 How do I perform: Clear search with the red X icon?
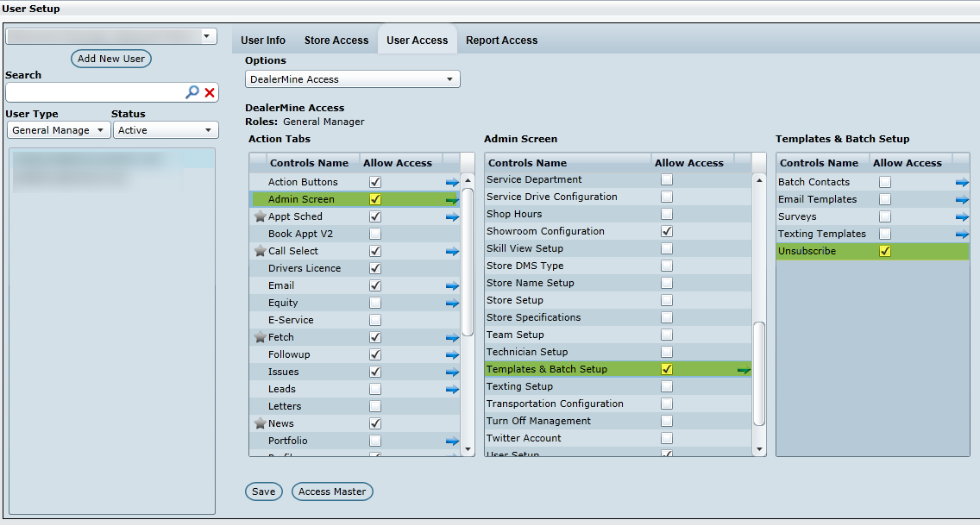coord(210,92)
